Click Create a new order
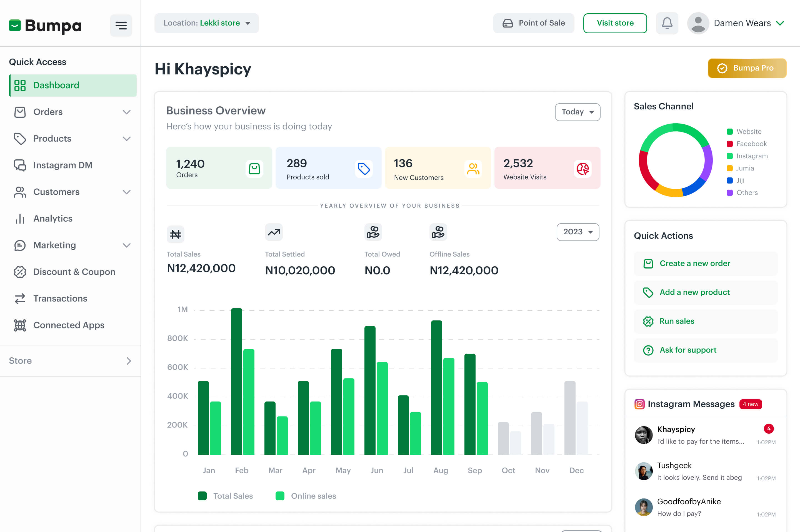Viewport: 800px width, 532px height. point(694,263)
